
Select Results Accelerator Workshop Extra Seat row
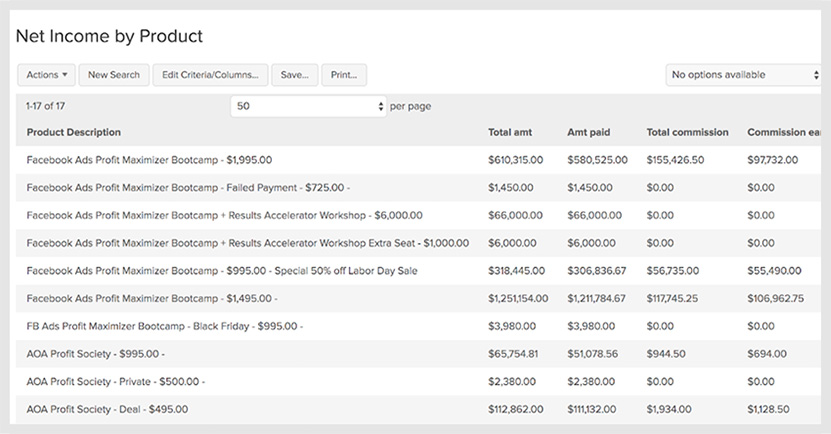click(x=419, y=243)
